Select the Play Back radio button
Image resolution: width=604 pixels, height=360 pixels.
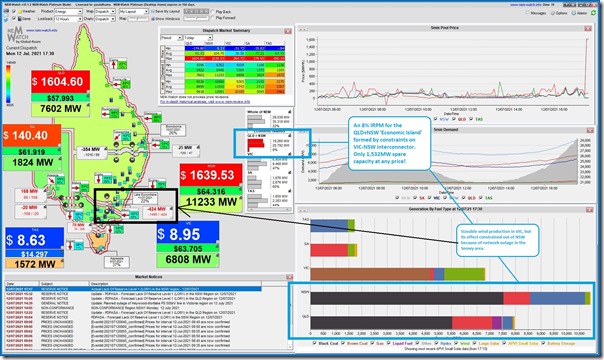(213, 12)
